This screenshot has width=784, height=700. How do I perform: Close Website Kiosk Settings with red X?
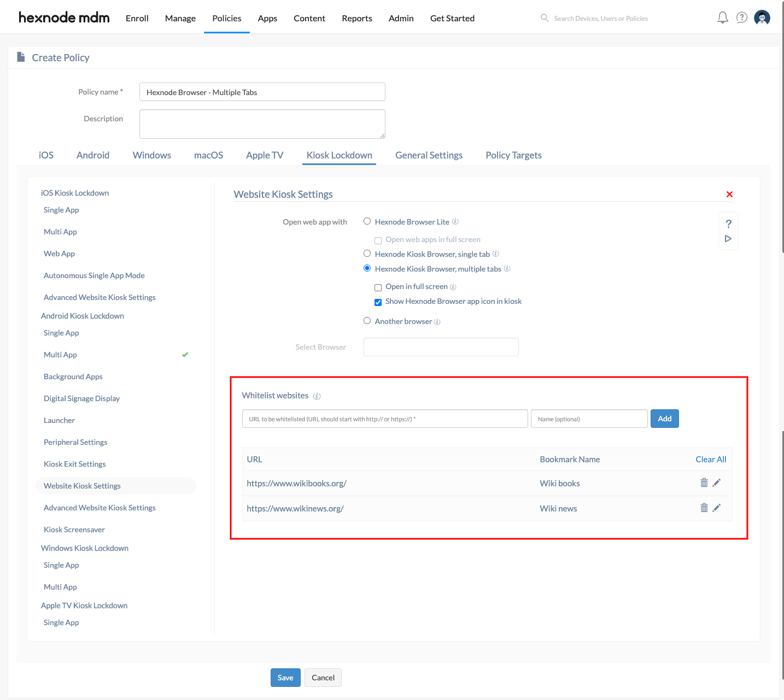tap(729, 195)
